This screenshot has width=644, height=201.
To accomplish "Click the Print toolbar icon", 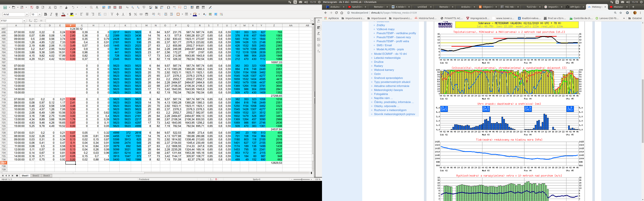I will point(37,8).
